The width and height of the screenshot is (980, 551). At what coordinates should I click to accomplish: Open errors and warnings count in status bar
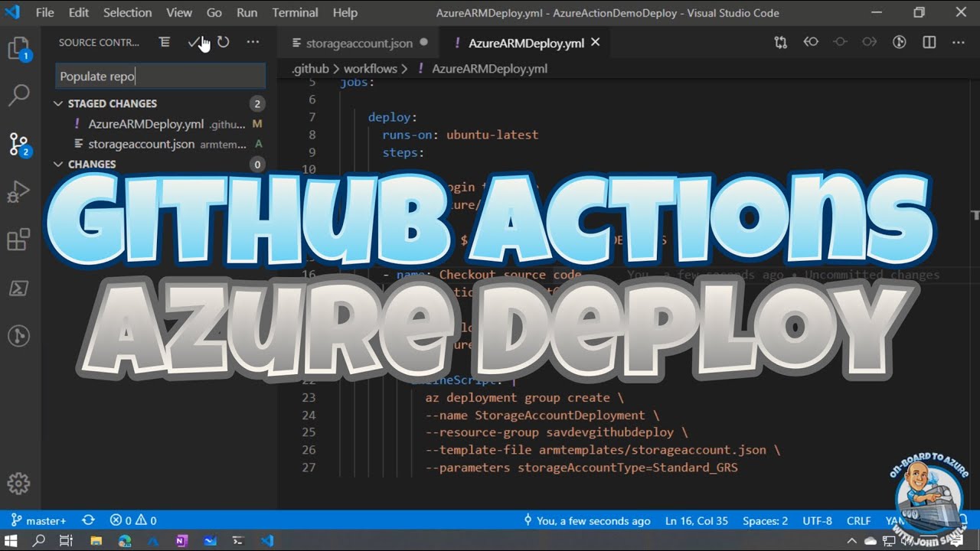click(133, 520)
